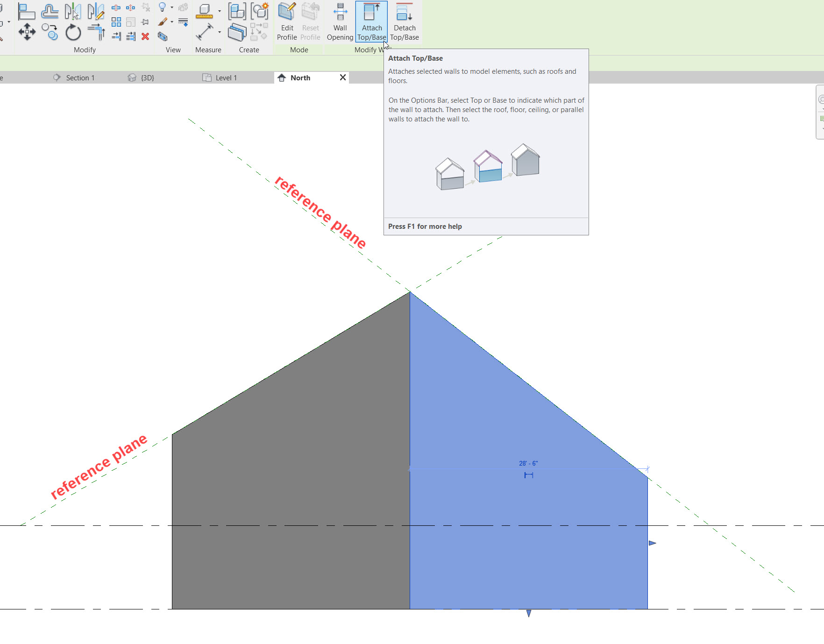This screenshot has height=644, width=824.
Task: Open the lightbulb tool dropdown arrow
Action: point(172,7)
